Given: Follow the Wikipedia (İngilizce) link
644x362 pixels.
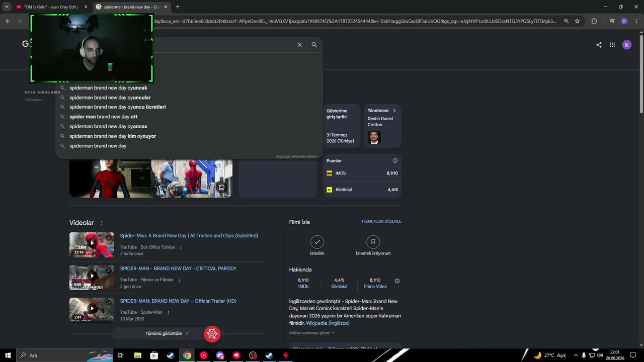Looking at the screenshot, I should [328, 323].
